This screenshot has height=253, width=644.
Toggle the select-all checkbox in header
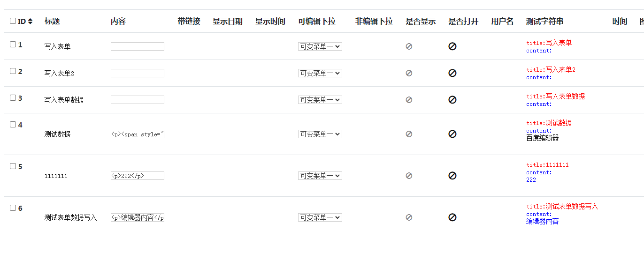(13, 21)
